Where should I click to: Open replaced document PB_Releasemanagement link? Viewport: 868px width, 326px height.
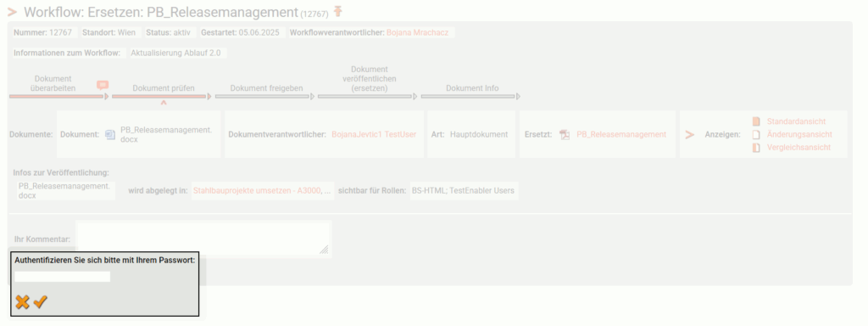tap(621, 134)
